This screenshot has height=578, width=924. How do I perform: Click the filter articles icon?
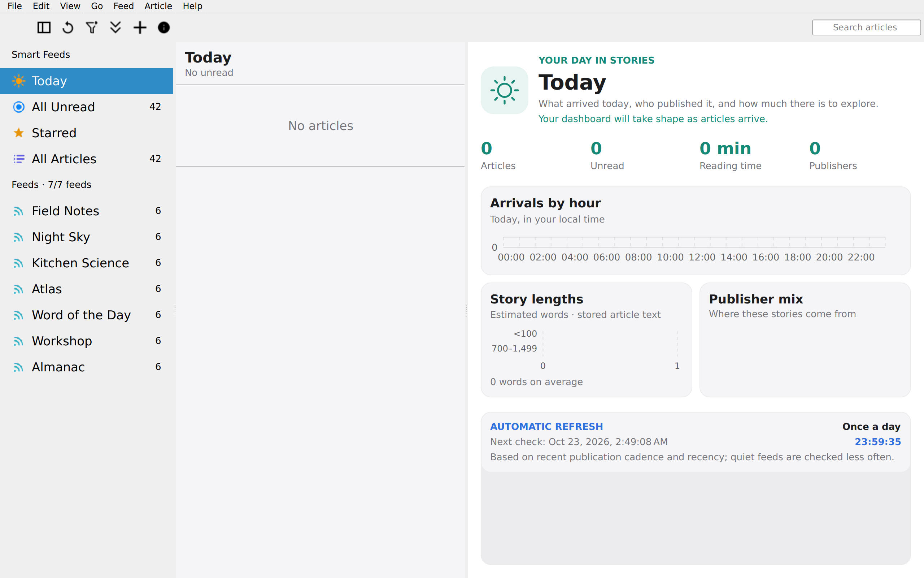pyautogui.click(x=92, y=27)
